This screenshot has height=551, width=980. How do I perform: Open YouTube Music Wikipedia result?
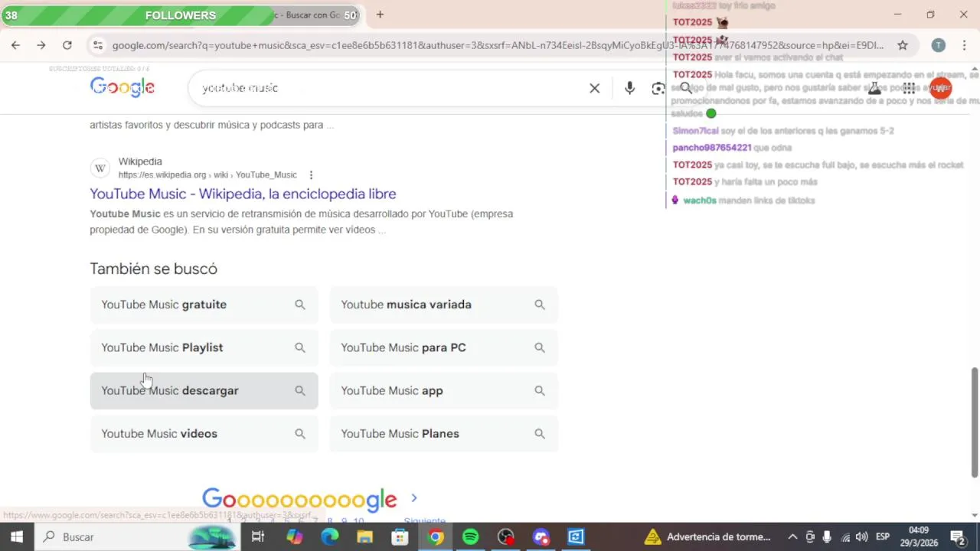pos(243,194)
